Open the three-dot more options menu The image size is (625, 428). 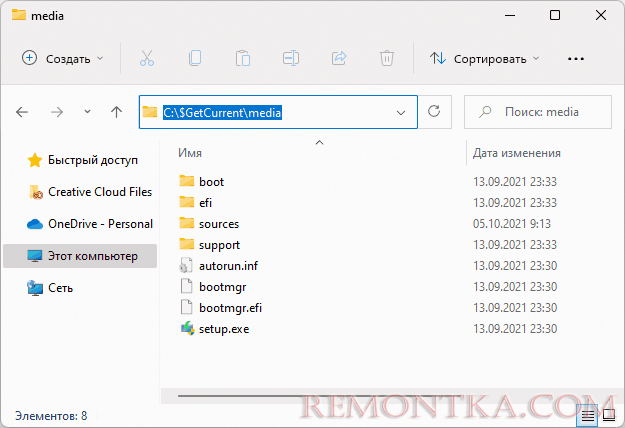(576, 59)
